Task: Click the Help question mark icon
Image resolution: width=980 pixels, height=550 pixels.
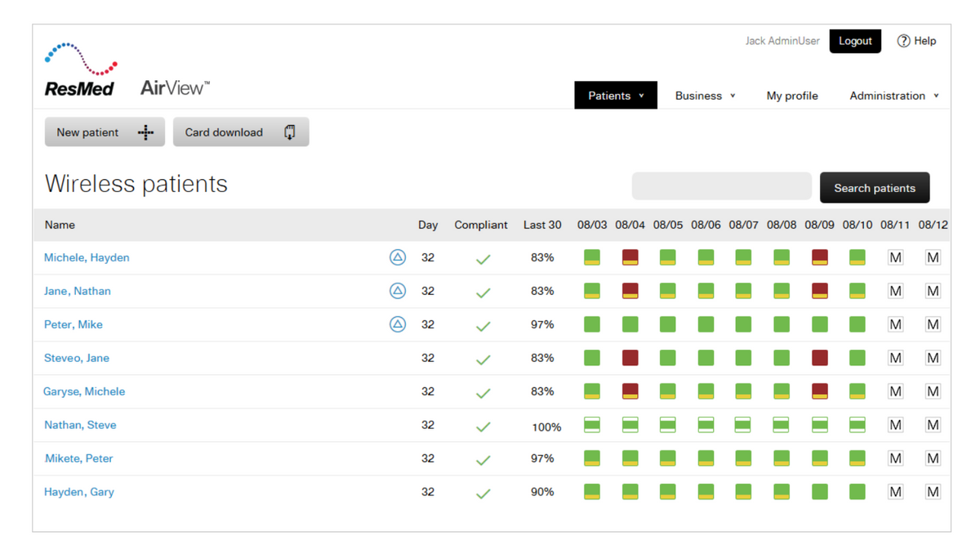Action: [x=903, y=41]
